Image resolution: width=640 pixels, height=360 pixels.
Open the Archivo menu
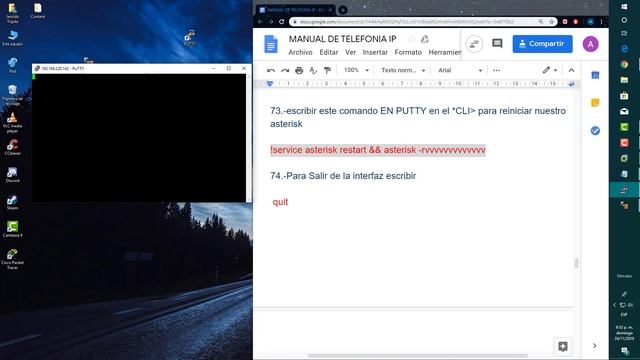pyautogui.click(x=300, y=52)
